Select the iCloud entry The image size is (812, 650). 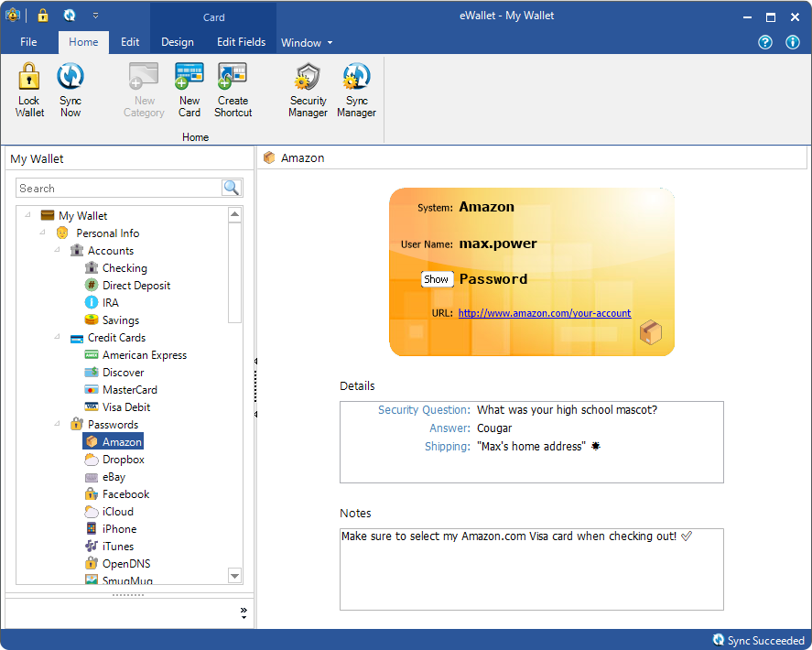pos(109,511)
